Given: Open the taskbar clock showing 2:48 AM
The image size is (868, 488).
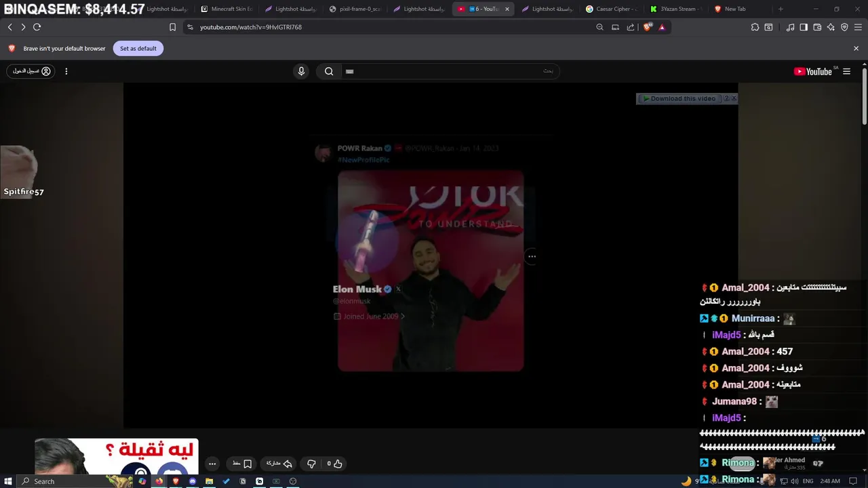Looking at the screenshot, I should pyautogui.click(x=830, y=481).
